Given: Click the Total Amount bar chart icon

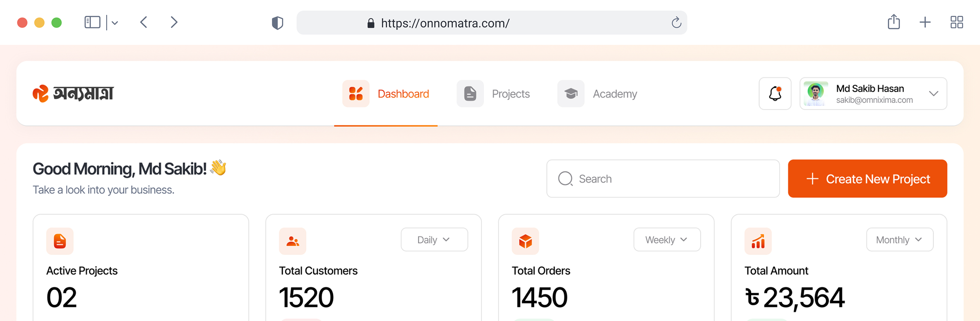Looking at the screenshot, I should click(x=758, y=241).
